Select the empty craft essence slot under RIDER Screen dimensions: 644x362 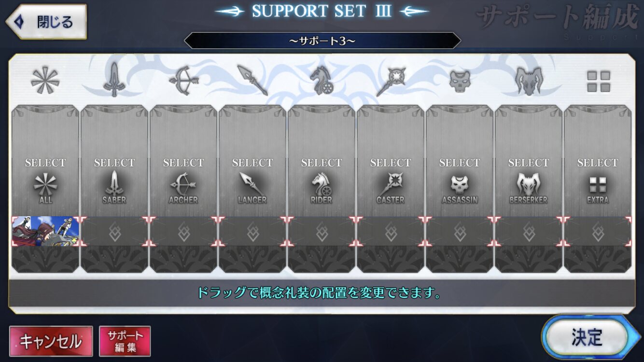pyautogui.click(x=322, y=231)
